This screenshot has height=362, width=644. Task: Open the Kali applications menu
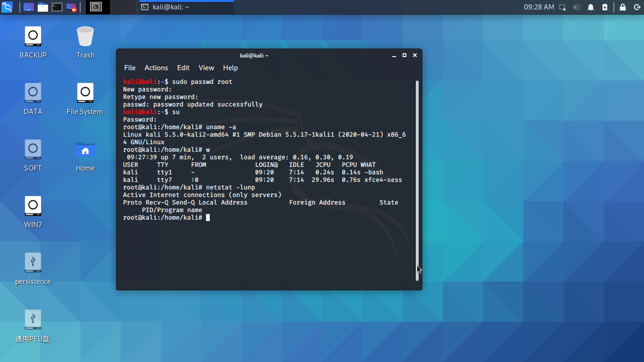[8, 7]
